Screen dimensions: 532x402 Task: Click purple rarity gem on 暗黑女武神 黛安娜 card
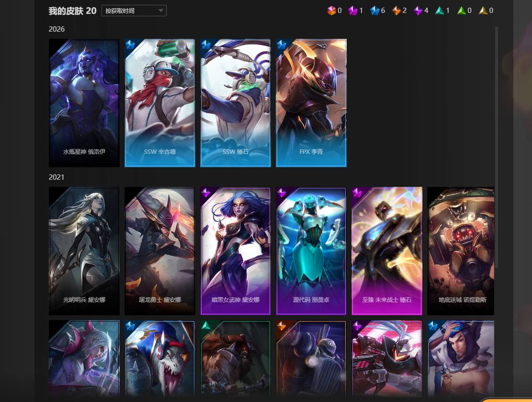point(206,193)
